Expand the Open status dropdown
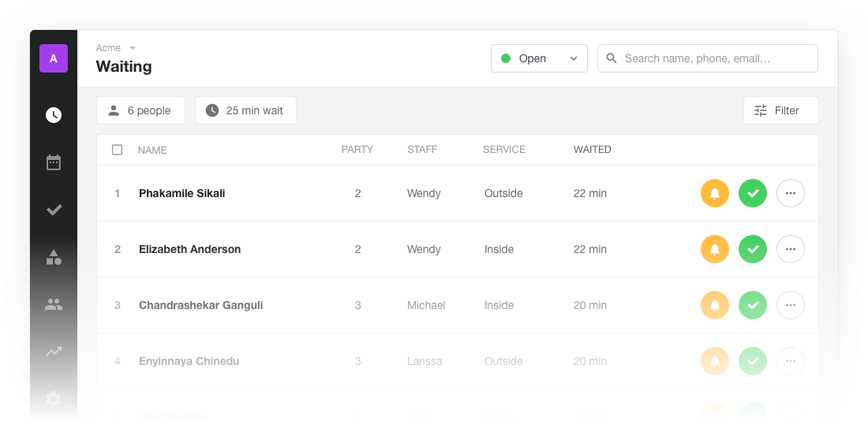868x447 pixels. pyautogui.click(x=539, y=58)
